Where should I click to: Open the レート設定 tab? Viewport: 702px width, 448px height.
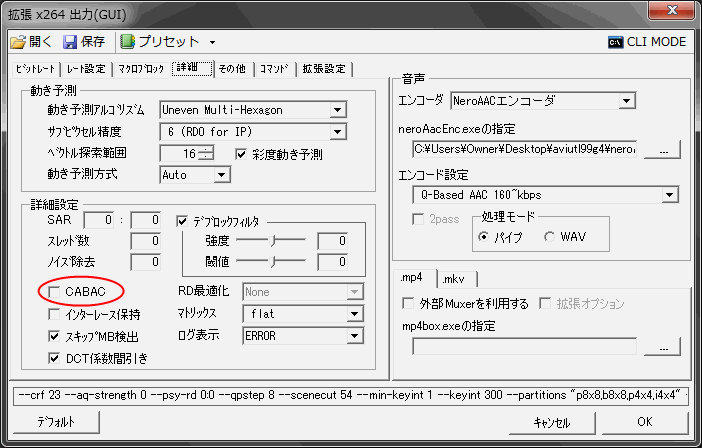[86, 69]
